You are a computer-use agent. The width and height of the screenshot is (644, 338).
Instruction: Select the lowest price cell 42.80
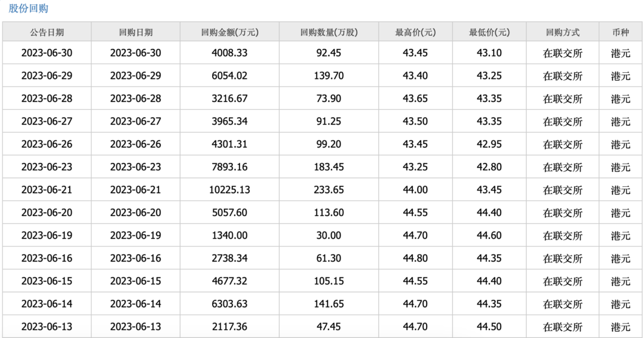489,167
